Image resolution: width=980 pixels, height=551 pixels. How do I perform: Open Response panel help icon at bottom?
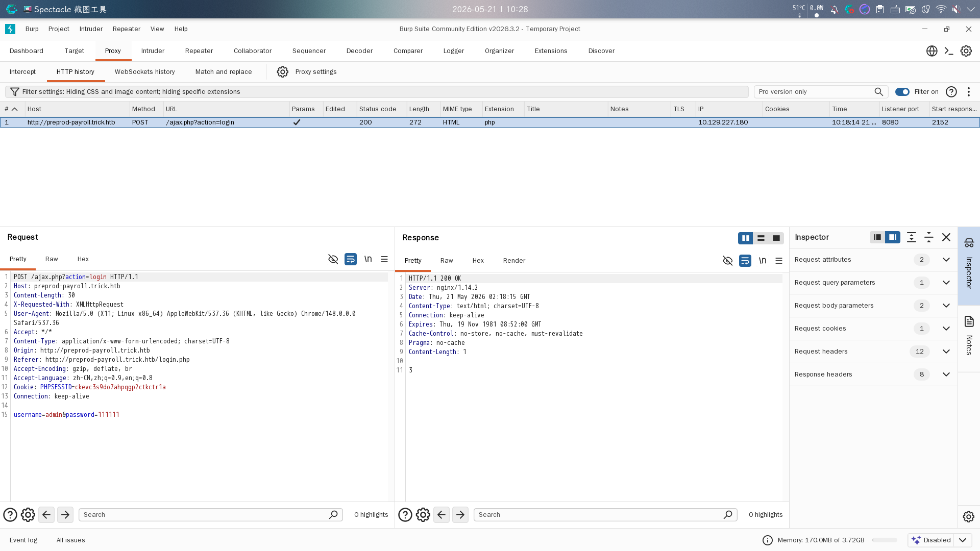[x=405, y=515]
